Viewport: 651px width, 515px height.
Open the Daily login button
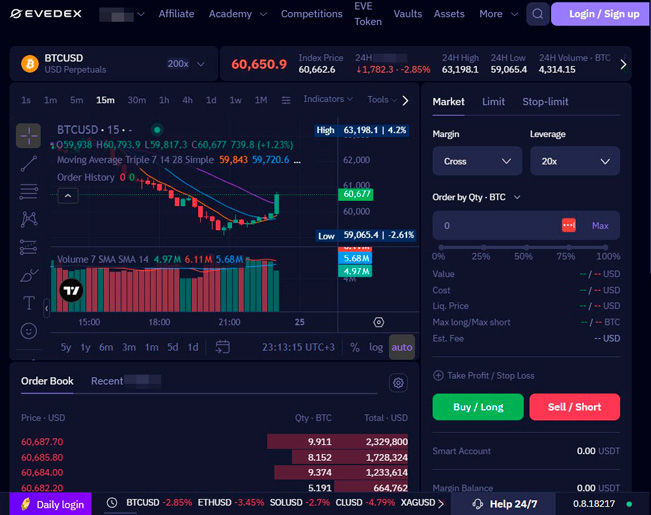click(51, 504)
